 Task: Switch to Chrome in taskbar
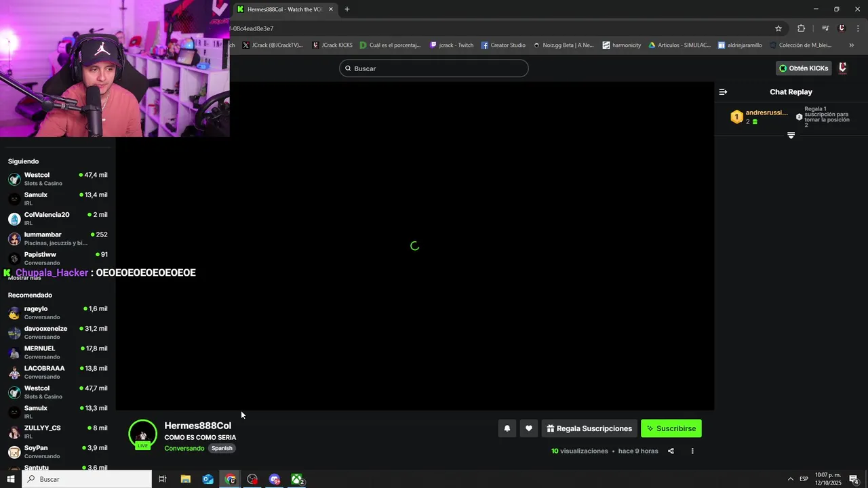tap(231, 479)
